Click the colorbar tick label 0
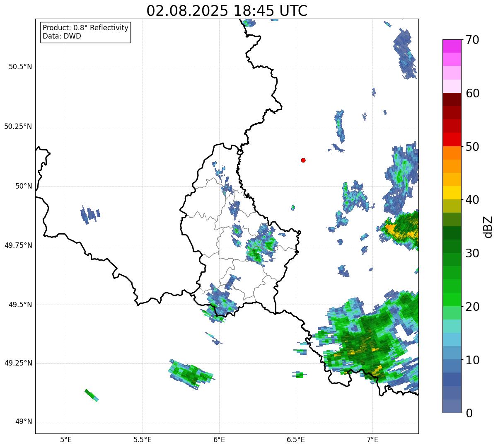The image size is (498, 448). (469, 413)
